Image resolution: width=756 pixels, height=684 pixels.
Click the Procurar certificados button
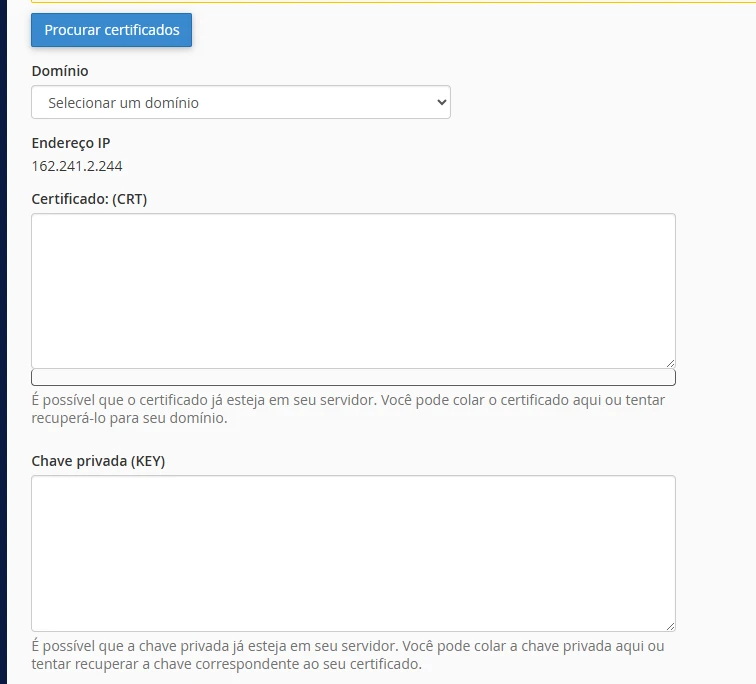(x=111, y=30)
